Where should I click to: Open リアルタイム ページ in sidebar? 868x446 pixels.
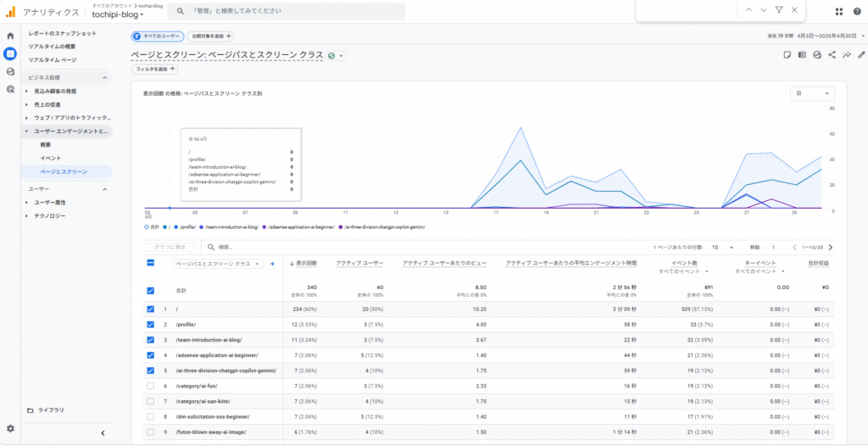[53, 60]
